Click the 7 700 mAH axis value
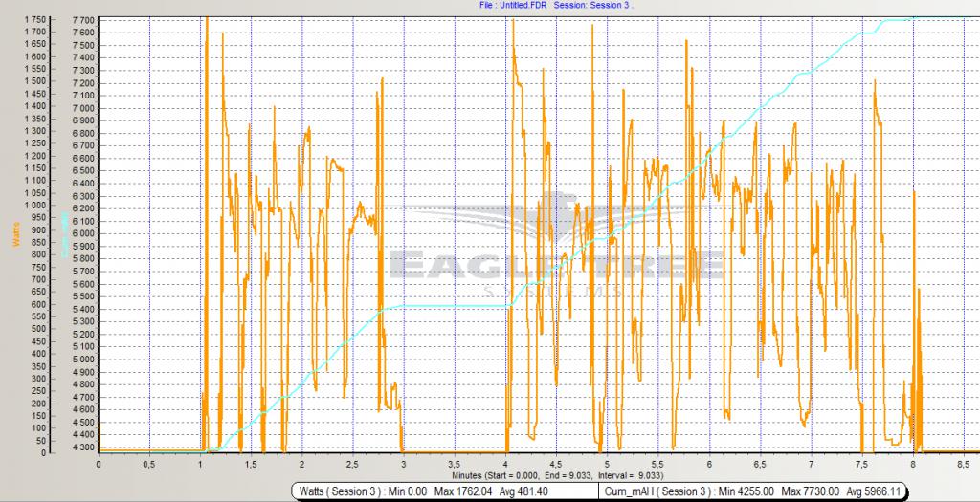Viewport: 980px width, 502px height. click(82, 19)
